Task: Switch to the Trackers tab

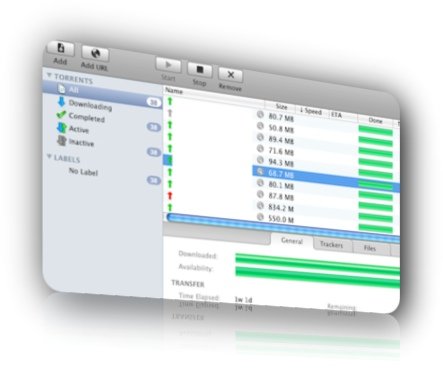Action: coord(331,244)
